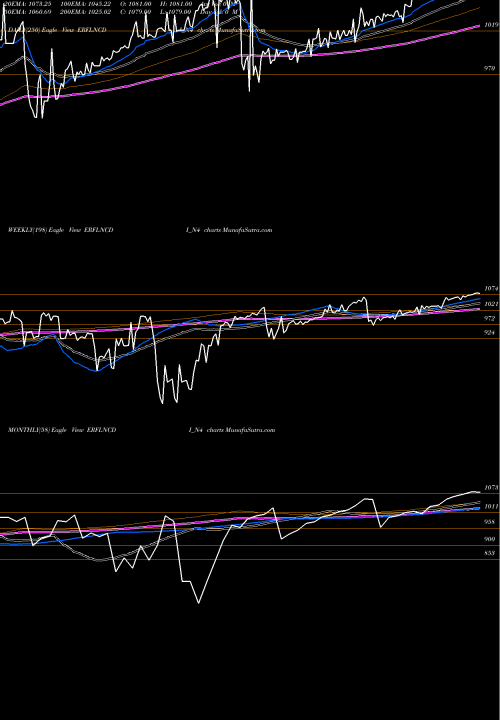
Task: Click the 972 price label on weekly chart
Action: [490, 318]
